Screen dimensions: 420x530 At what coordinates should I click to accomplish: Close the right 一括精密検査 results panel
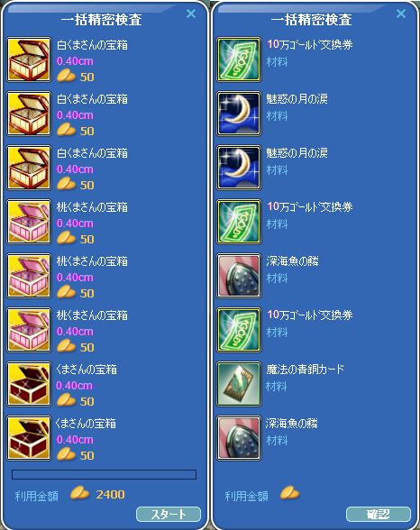[x=401, y=14]
